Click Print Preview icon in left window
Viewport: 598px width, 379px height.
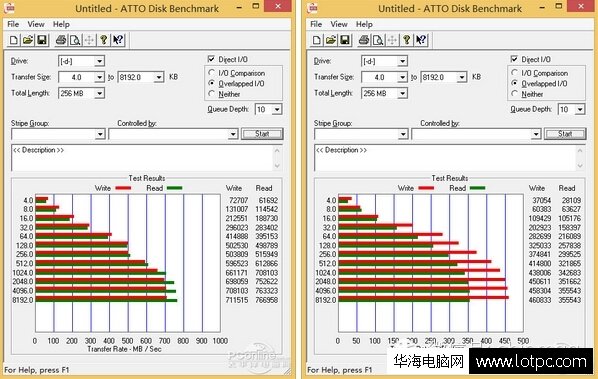pyautogui.click(x=75, y=40)
